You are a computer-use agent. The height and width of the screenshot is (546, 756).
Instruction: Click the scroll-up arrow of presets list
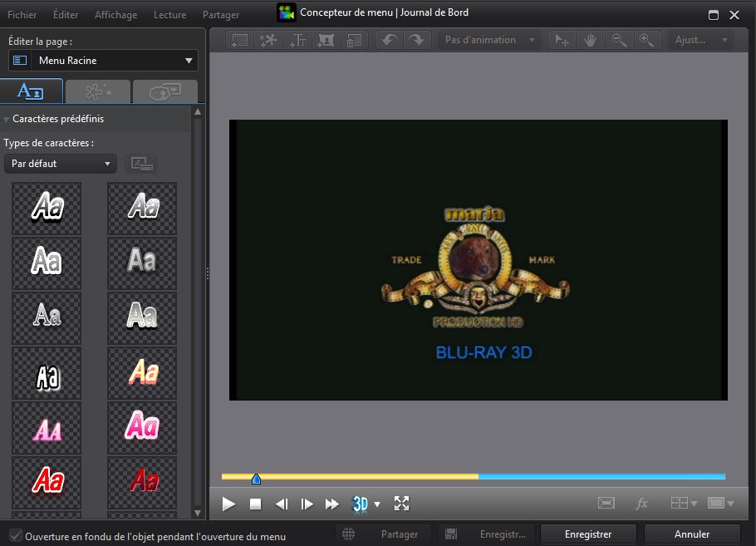pos(198,112)
